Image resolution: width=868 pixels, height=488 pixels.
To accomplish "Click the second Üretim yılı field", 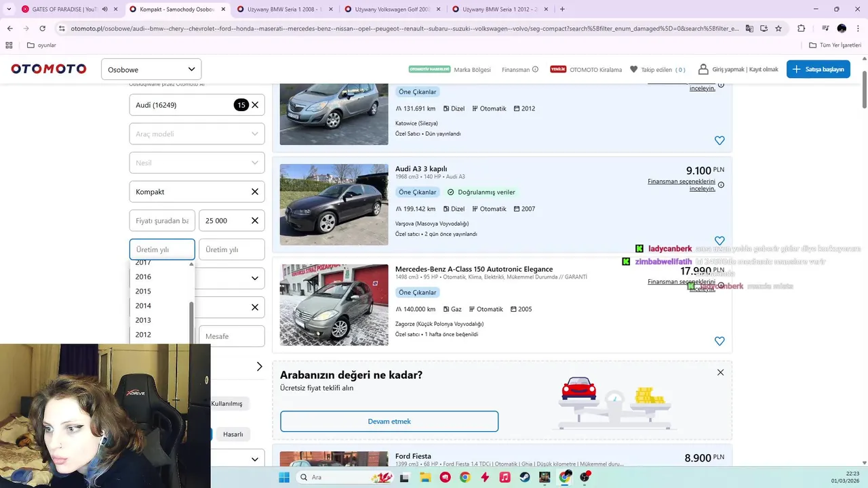I will point(231,249).
